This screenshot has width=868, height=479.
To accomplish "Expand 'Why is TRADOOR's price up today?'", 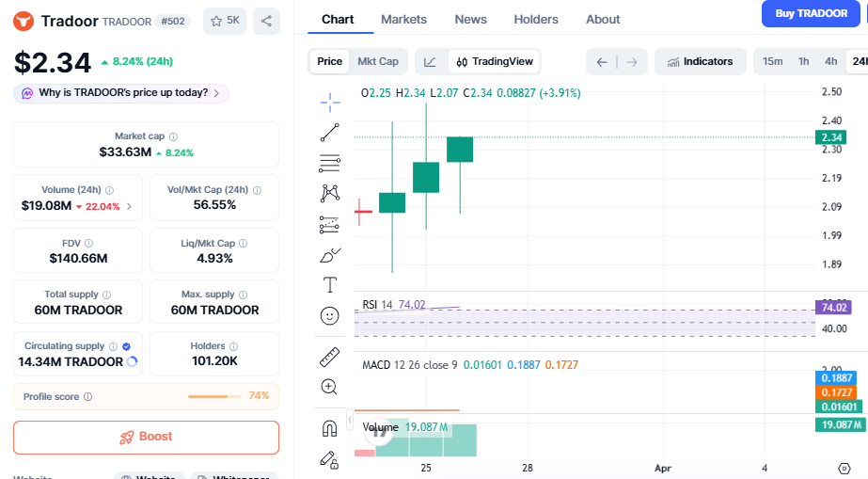I will [x=121, y=93].
